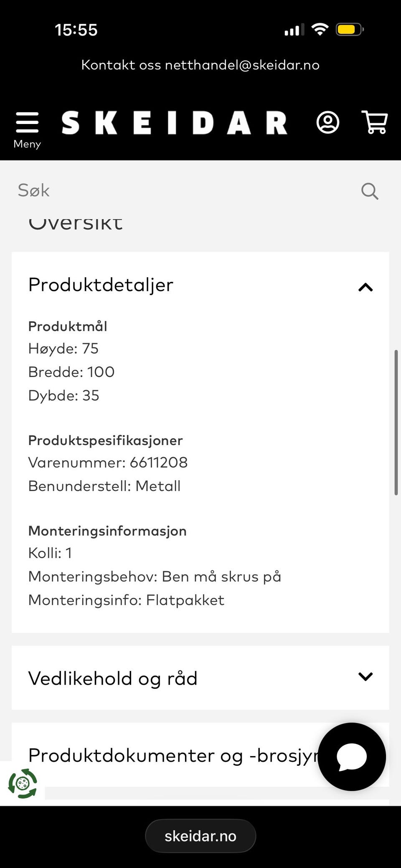
Task: Open the chat bubble button
Action: pyautogui.click(x=352, y=757)
